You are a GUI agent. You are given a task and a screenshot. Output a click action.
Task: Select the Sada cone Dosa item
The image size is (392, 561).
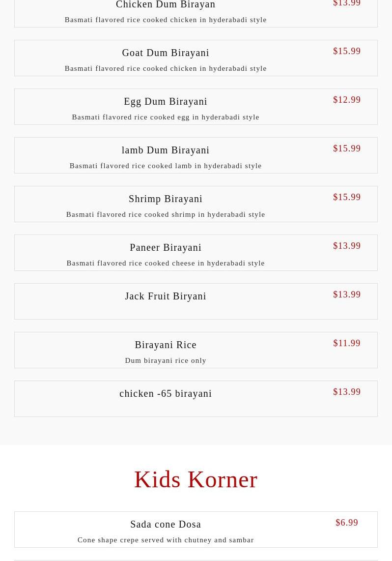(166, 524)
